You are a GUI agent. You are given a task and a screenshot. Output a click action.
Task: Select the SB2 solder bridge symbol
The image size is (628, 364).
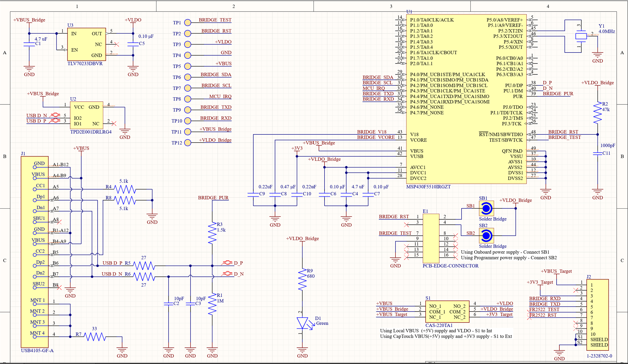pos(486,236)
